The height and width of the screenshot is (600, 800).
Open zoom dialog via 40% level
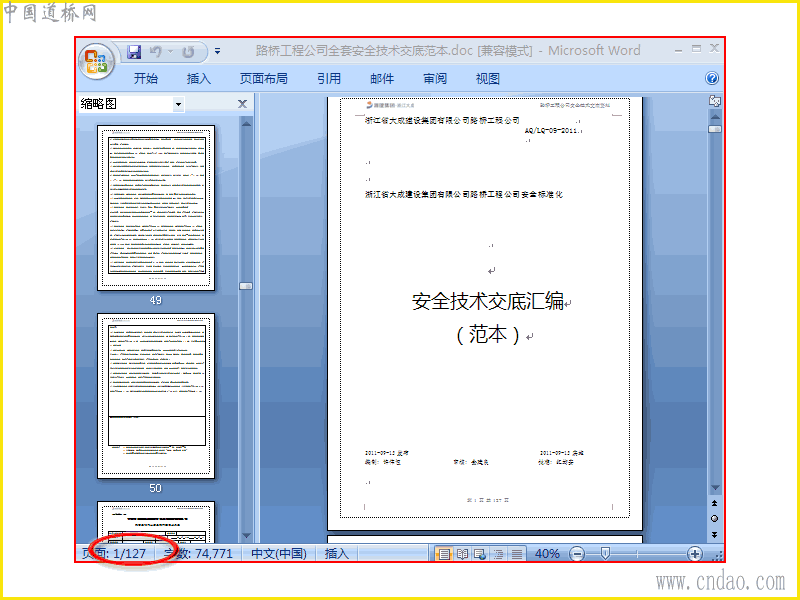coord(547,554)
